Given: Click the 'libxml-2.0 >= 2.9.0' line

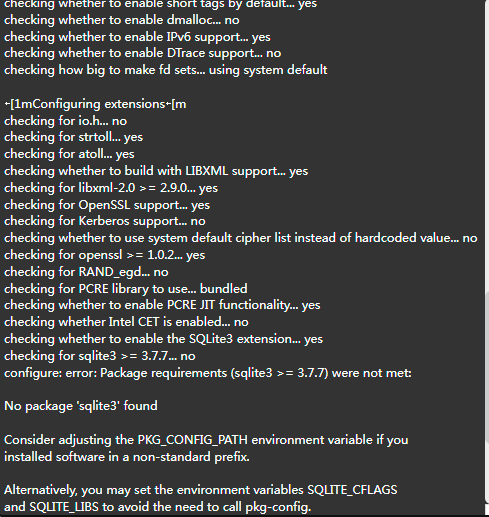Looking at the screenshot, I should point(111,188).
